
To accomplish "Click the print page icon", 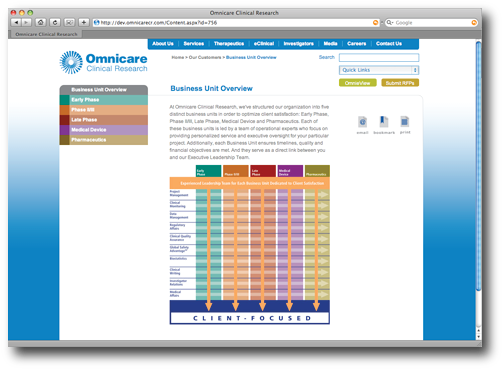I will point(405,122).
